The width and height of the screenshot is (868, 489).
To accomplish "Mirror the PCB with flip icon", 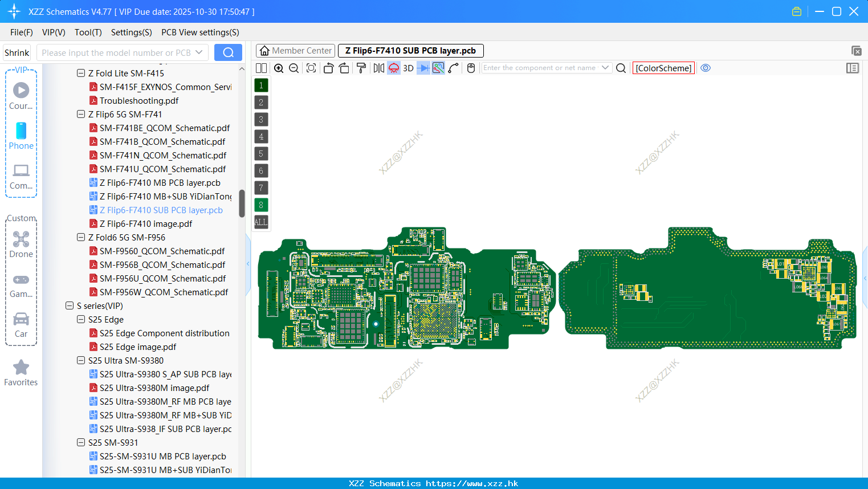I will pyautogui.click(x=379, y=68).
